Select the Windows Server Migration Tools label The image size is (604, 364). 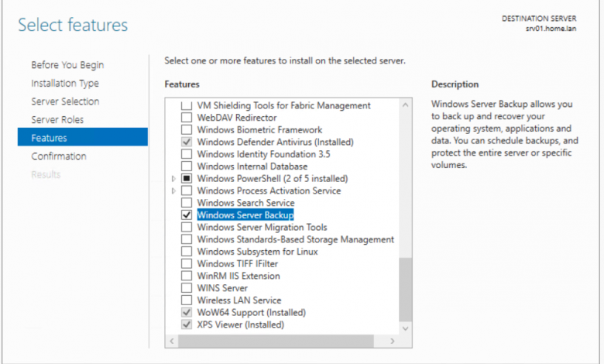(x=262, y=227)
